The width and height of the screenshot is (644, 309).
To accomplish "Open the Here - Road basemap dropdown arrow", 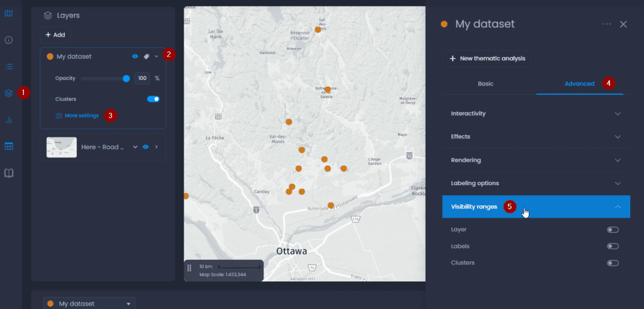I will pyautogui.click(x=135, y=147).
